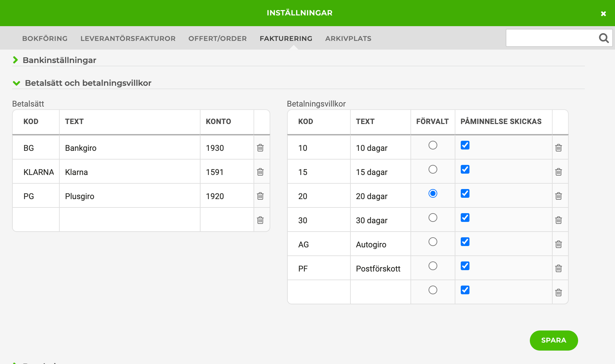Viewport: 615px width, 364px height.
Task: Disable påminnelse for Autogiro row
Action: (x=465, y=242)
